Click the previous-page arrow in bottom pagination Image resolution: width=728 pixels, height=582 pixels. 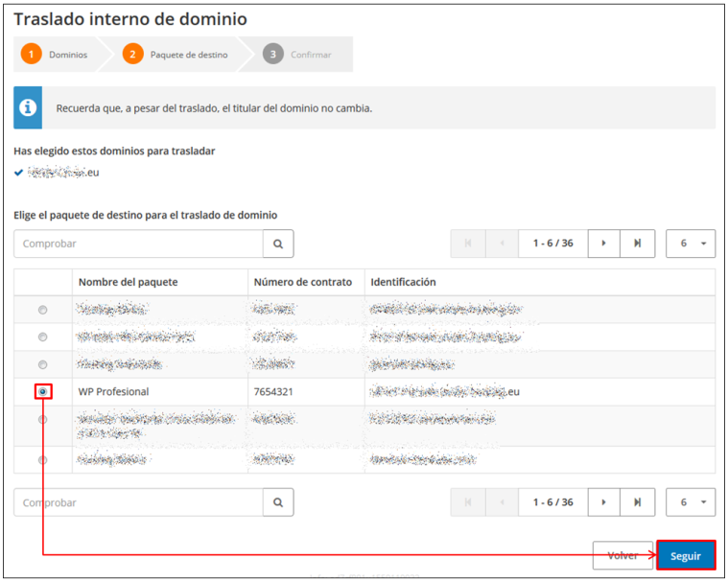click(x=502, y=502)
